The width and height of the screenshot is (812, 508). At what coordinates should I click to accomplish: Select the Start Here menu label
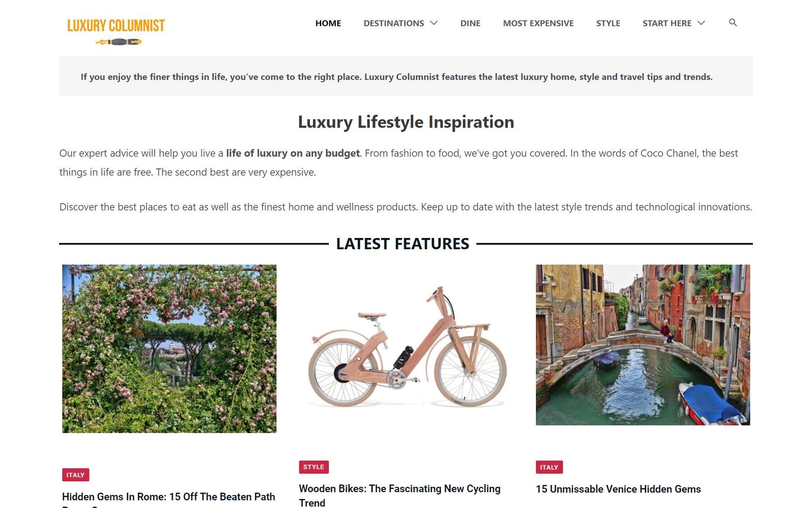[667, 23]
